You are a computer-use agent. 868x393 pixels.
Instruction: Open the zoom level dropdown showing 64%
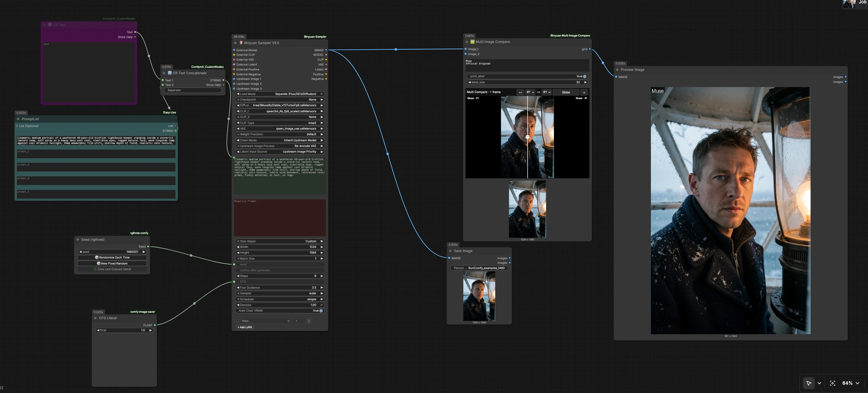click(x=851, y=383)
